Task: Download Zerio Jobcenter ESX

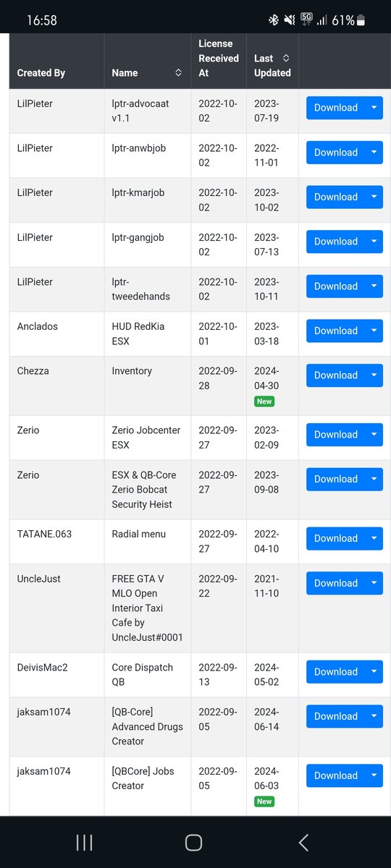Action: point(336,435)
